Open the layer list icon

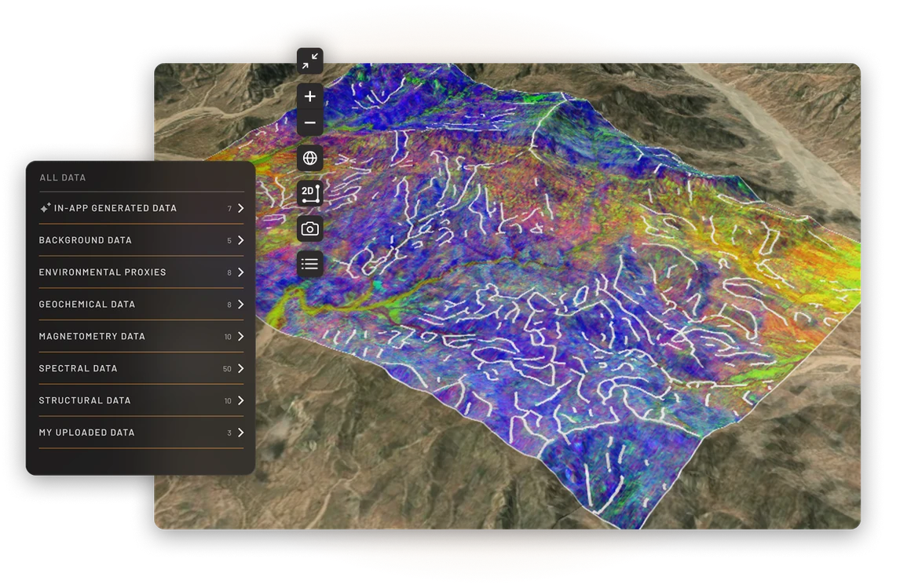tap(309, 265)
